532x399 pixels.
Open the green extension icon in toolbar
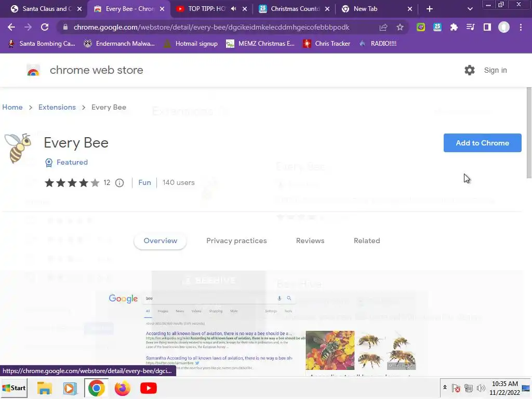coord(421,27)
